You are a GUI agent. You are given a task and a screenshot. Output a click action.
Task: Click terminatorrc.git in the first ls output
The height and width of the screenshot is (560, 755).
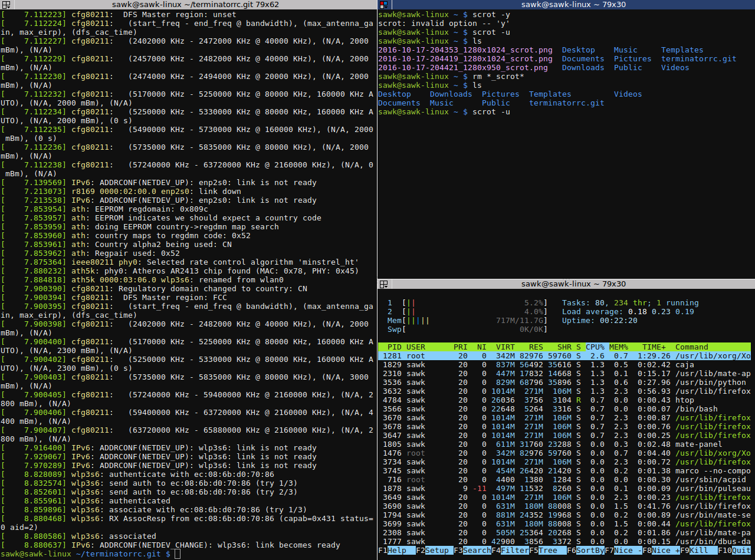pos(699,59)
